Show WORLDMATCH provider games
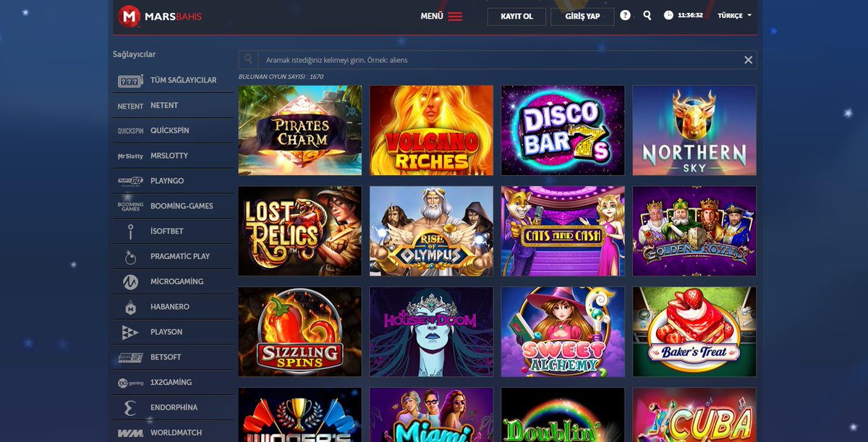Image resolution: width=868 pixels, height=442 pixels. click(175, 433)
